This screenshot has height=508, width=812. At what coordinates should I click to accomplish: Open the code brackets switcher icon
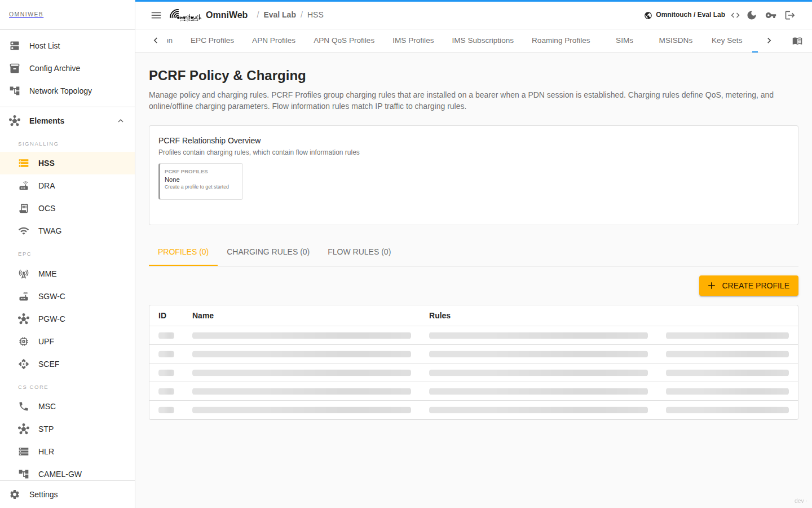(x=735, y=15)
